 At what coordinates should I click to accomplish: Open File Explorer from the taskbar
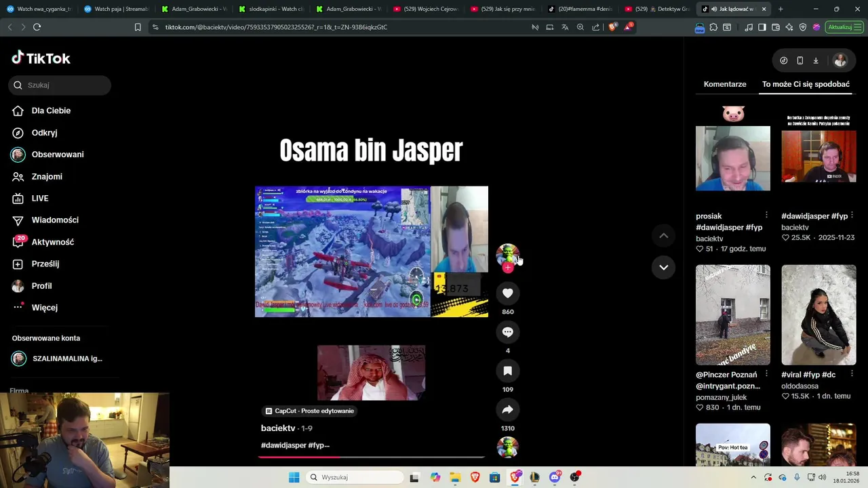(x=455, y=477)
